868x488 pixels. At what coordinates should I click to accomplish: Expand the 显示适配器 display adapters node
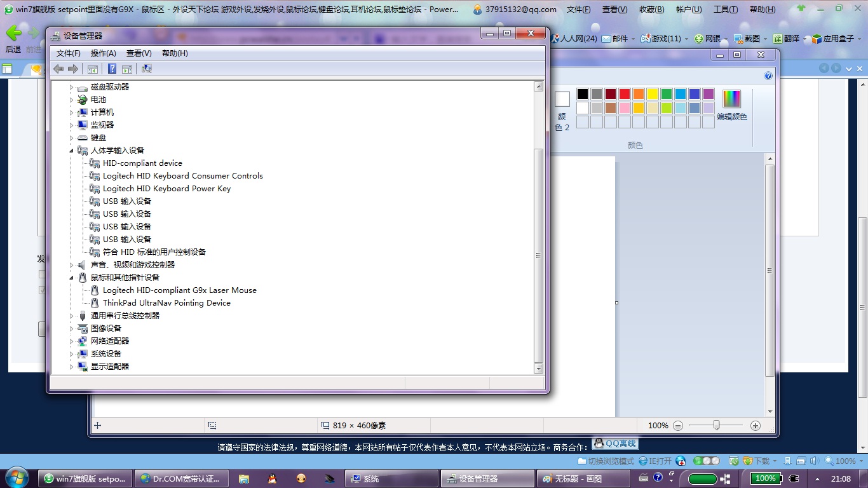[71, 367]
